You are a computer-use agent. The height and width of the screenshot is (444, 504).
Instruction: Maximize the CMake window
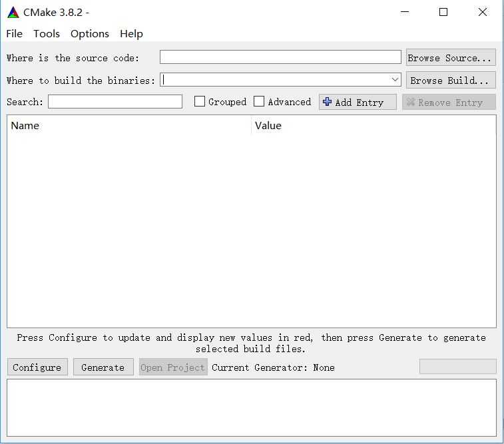(443, 12)
